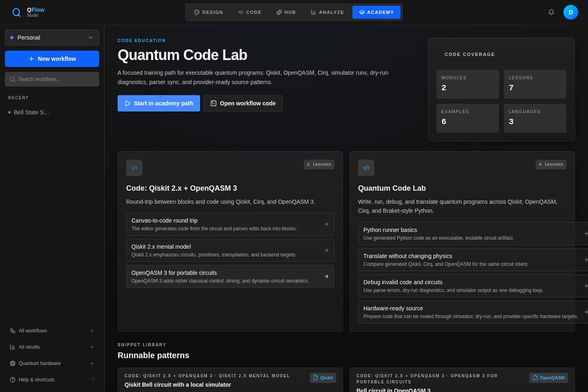Click arrow icon next to All workflows

[92, 331]
